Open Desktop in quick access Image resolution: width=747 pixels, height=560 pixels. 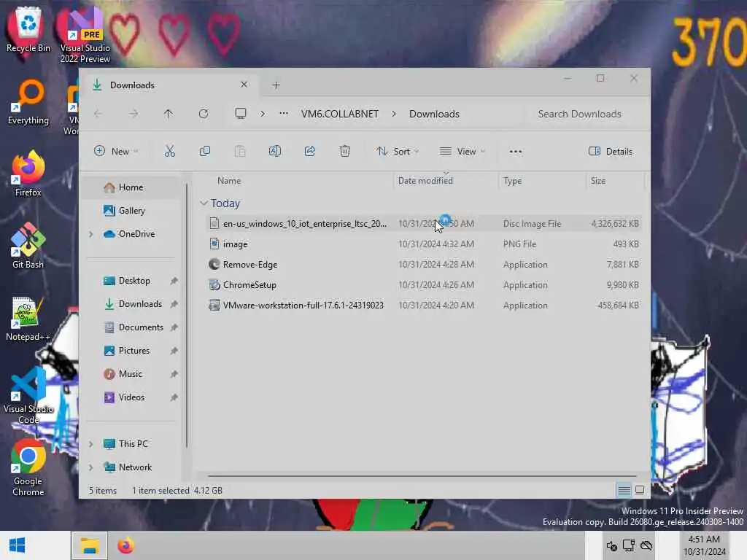point(134,281)
